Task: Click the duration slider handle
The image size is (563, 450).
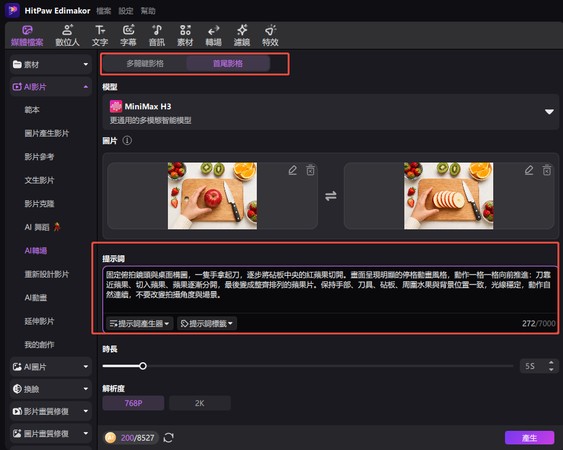Action: coord(143,366)
